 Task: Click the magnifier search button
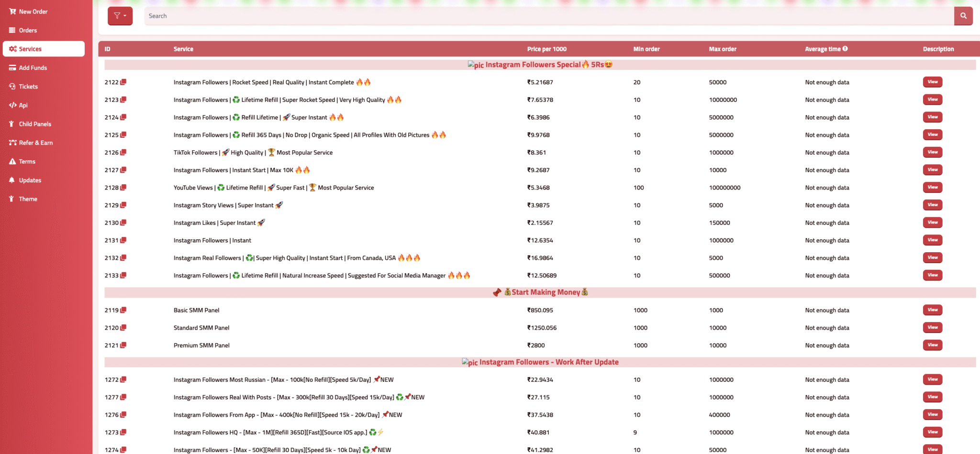963,16
